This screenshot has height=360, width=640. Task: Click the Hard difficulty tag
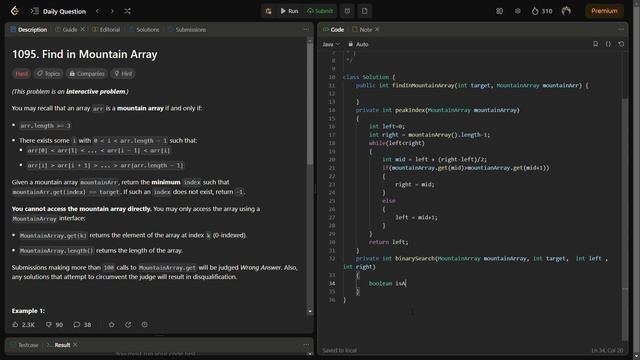22,73
